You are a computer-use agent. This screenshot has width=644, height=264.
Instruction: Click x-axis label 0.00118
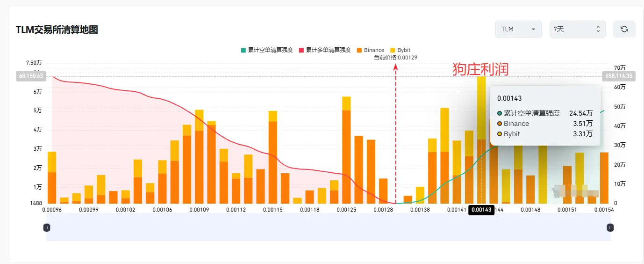coord(309,210)
